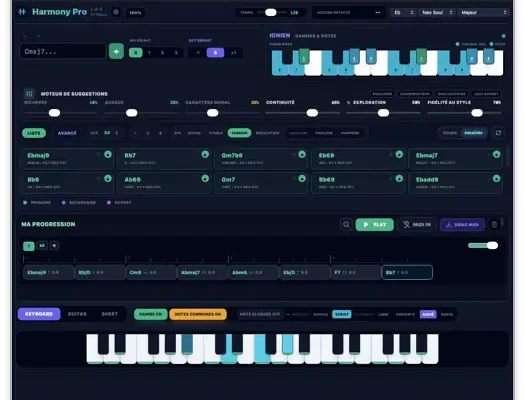Adjust the Continuité slider handle

click(312, 113)
